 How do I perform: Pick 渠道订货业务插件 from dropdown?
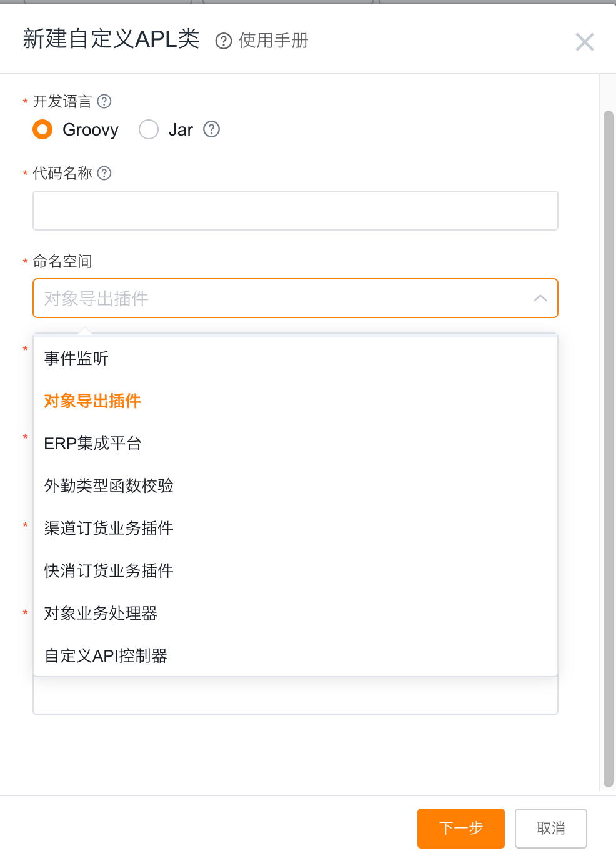(x=109, y=529)
